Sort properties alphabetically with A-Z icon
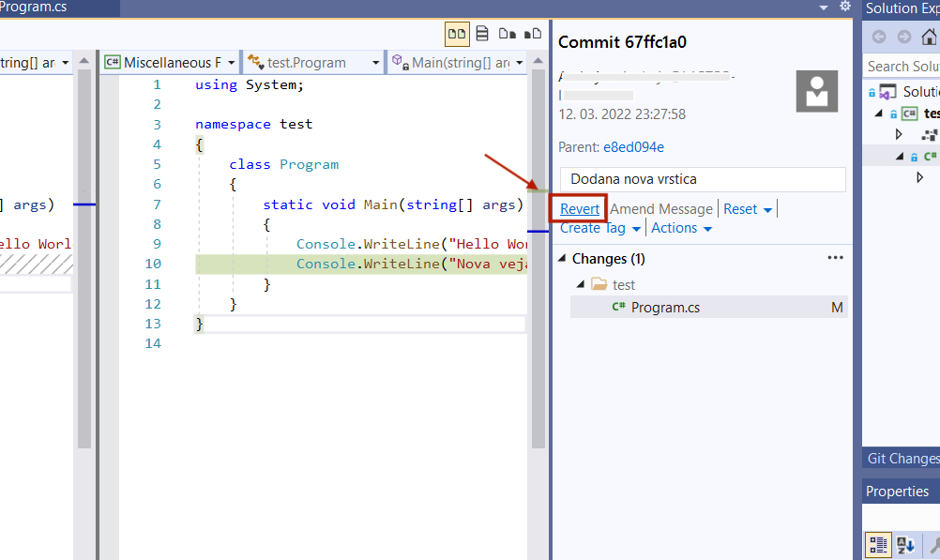Image resolution: width=940 pixels, height=560 pixels. (x=905, y=545)
